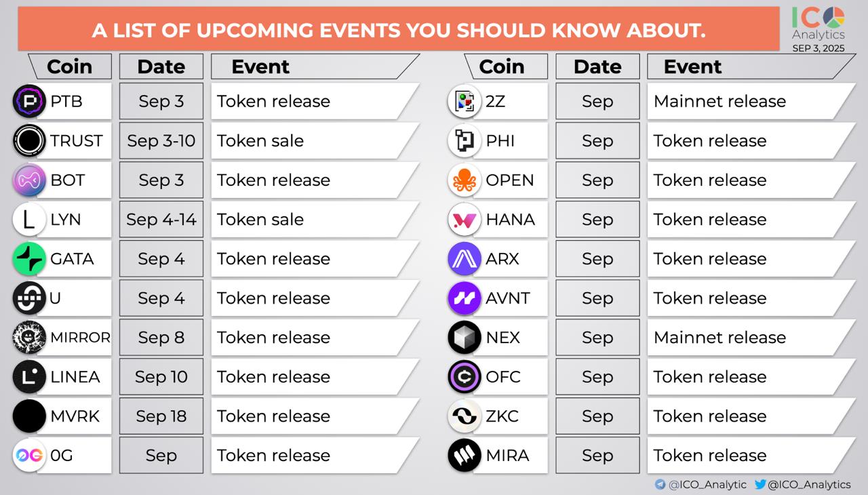Select the MIRA black logo icon

(465, 456)
